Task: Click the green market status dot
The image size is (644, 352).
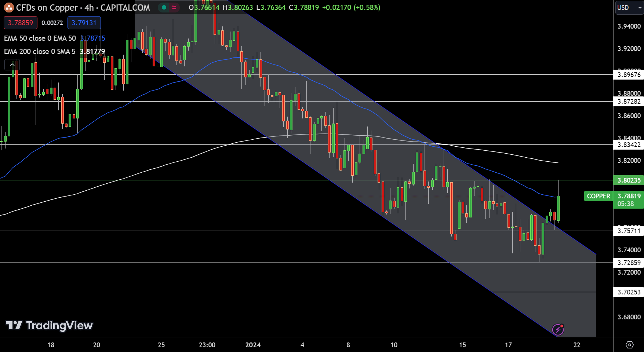Action: (x=164, y=7)
